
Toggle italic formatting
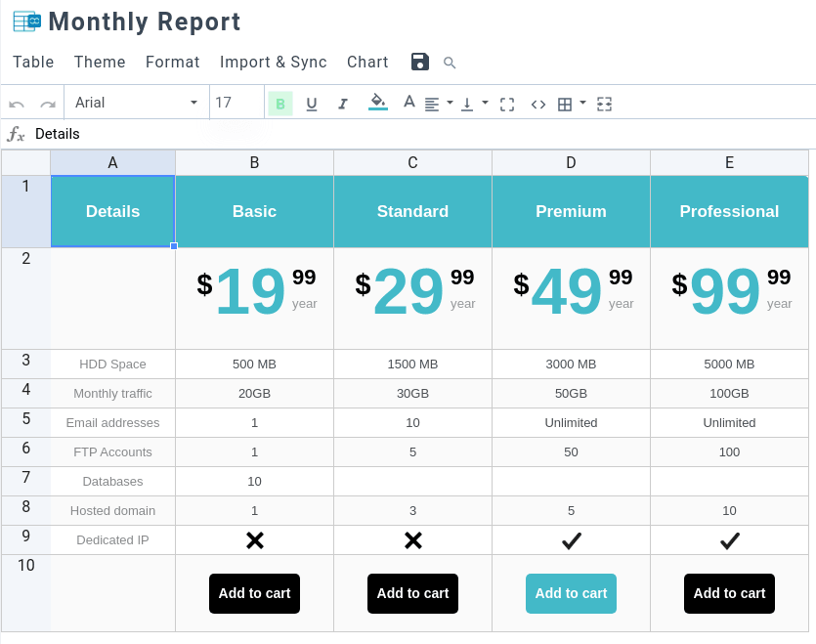(343, 104)
